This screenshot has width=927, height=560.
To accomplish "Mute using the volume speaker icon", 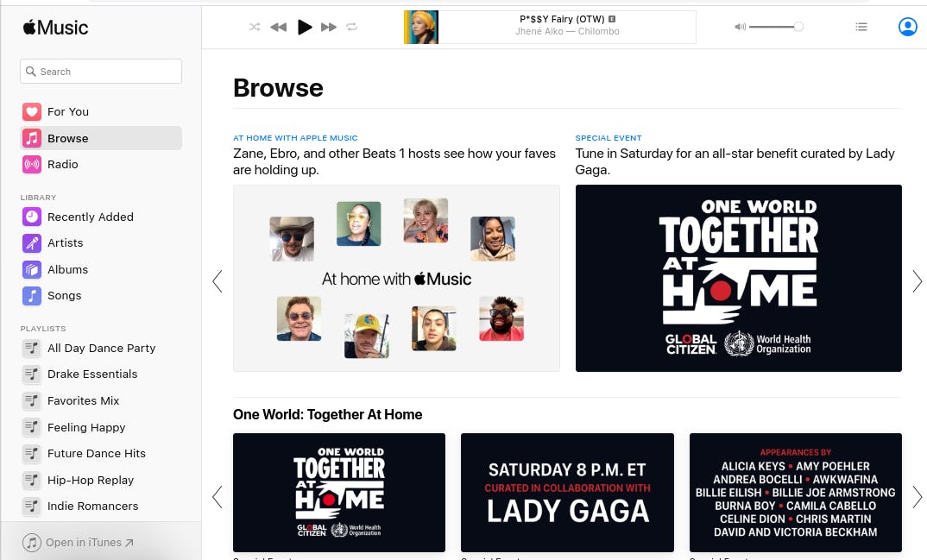I will (x=740, y=28).
